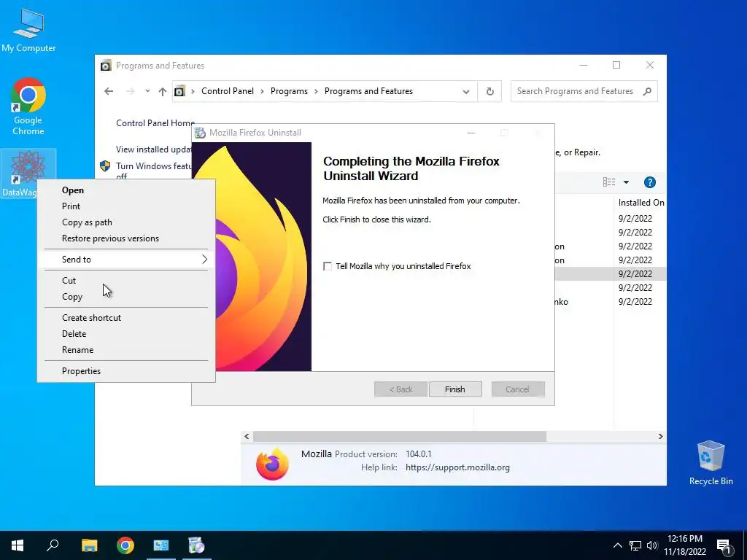Open taskbar search magnifier
Viewport: 747px width, 560px height.
[x=53, y=545]
